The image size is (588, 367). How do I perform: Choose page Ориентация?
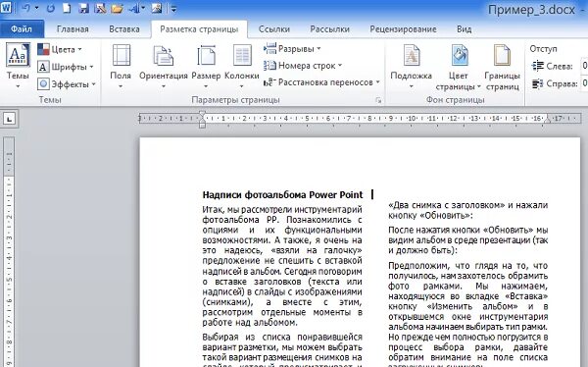coord(163,66)
